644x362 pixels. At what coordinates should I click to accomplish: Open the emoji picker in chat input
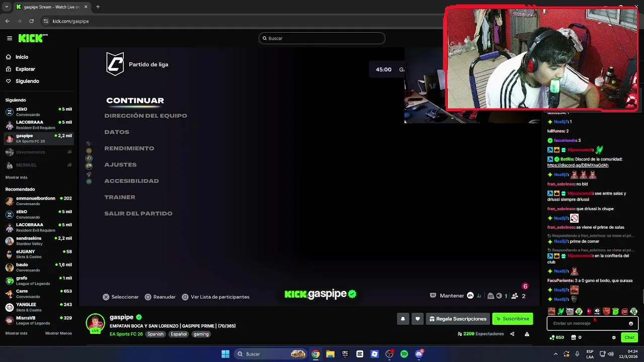pyautogui.click(x=631, y=324)
